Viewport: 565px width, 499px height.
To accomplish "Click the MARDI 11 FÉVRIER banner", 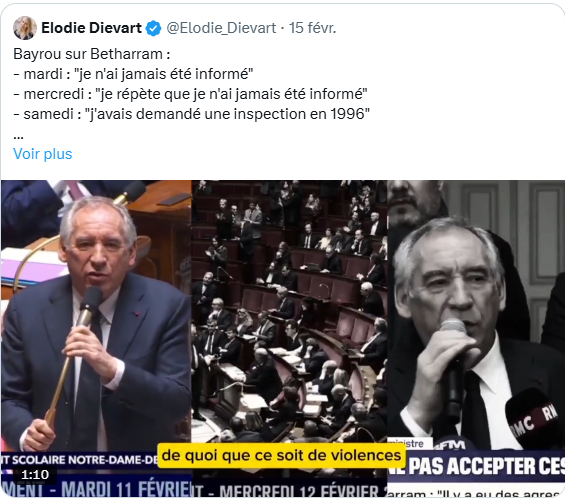I will pos(97,489).
